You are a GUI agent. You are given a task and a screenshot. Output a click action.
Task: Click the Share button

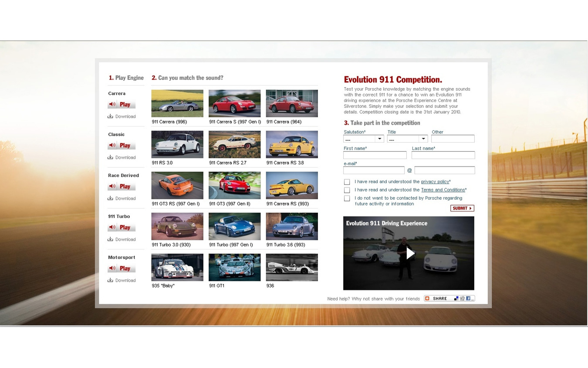pos(449,299)
